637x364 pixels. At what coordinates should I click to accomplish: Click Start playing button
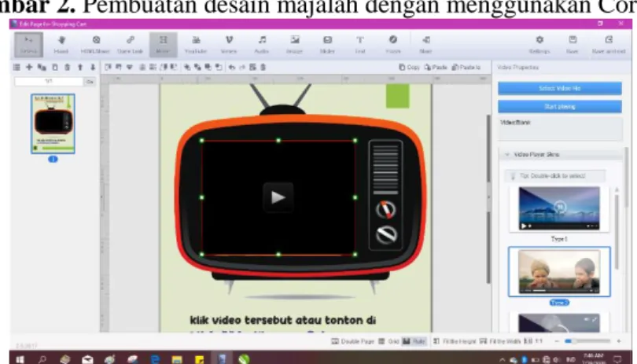pos(560,106)
